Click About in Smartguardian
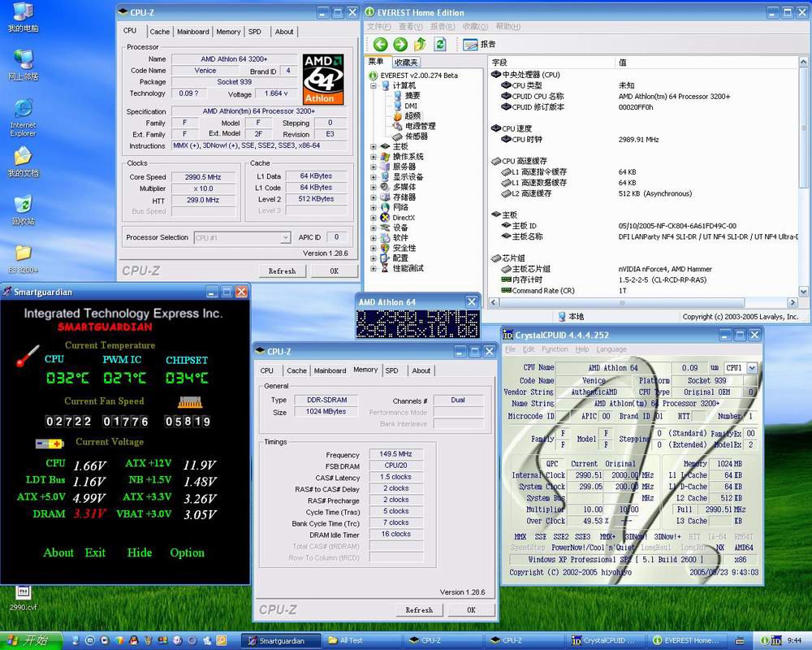 (58, 552)
